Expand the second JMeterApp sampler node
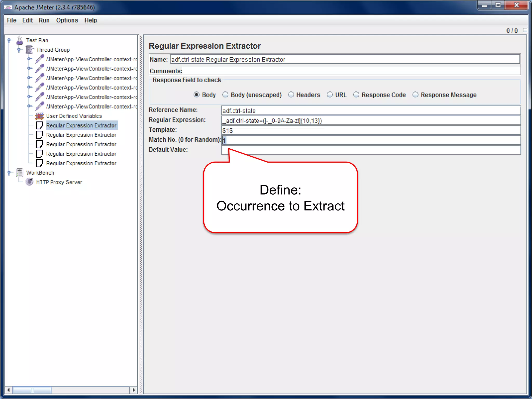Viewport: 532px width, 399px height. [x=30, y=68]
